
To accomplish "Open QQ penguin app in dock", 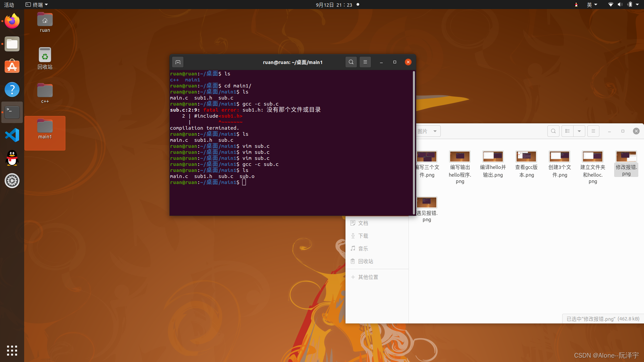I will click(x=12, y=158).
